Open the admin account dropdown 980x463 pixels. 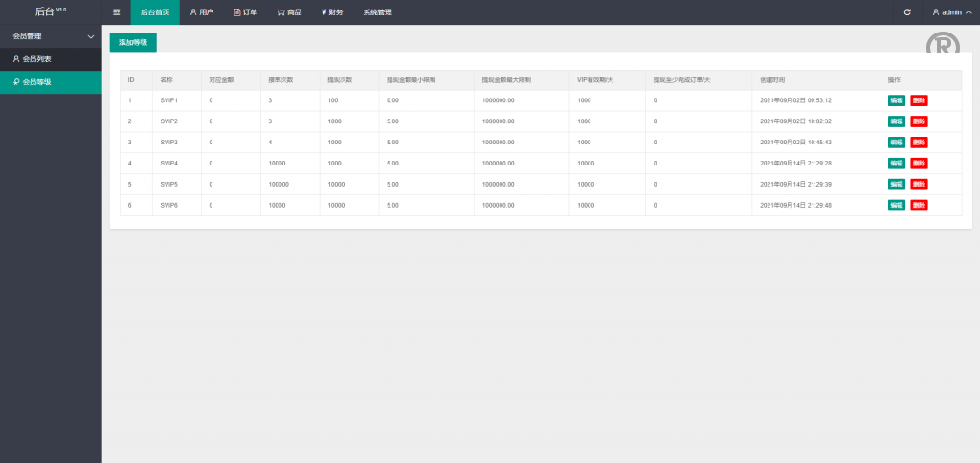(x=951, y=12)
